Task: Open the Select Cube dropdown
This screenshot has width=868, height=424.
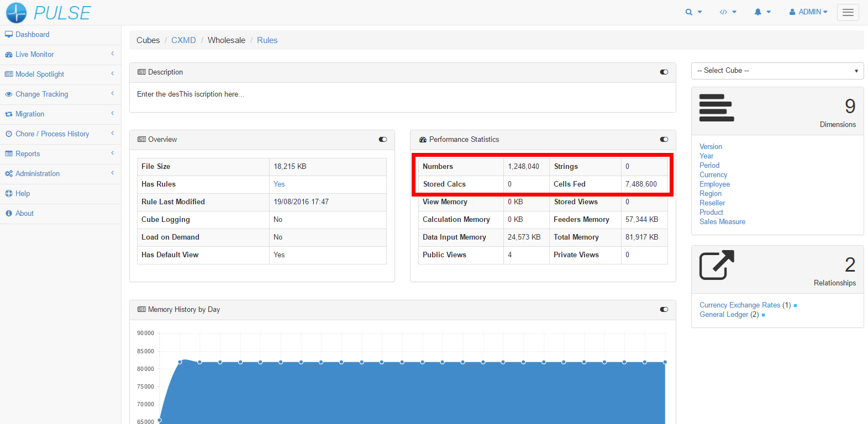Action: [x=777, y=71]
